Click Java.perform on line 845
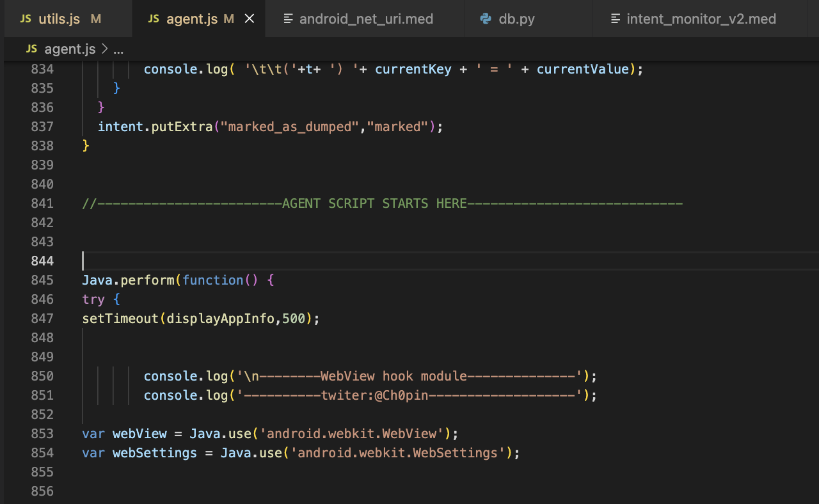 [x=128, y=280]
